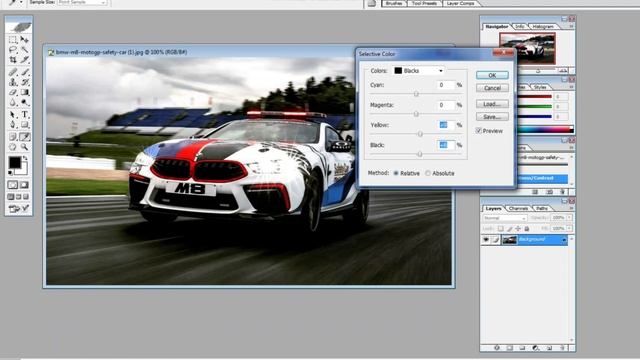This screenshot has width=640, height=360.
Task: Click the Background layer thumbnail
Action: point(509,240)
